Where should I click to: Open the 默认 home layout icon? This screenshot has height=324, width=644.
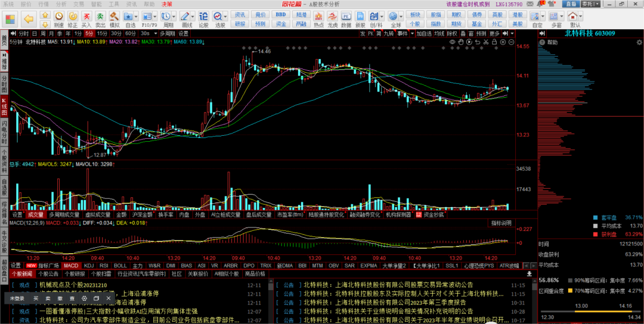(572, 17)
